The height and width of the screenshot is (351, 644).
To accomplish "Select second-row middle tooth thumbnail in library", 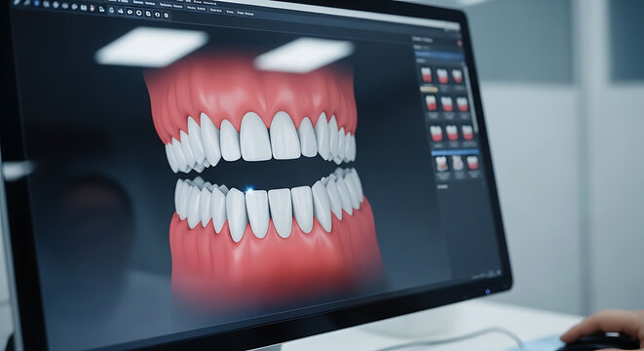I will [x=447, y=104].
